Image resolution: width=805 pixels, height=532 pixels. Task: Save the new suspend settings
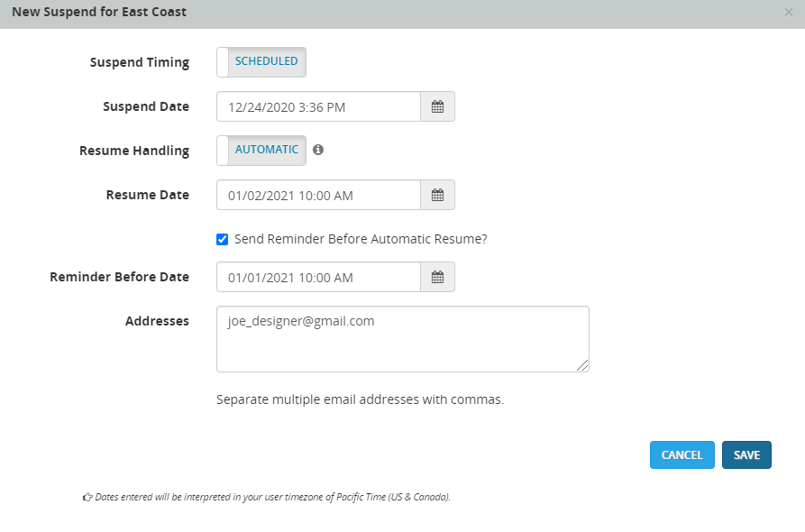click(746, 455)
